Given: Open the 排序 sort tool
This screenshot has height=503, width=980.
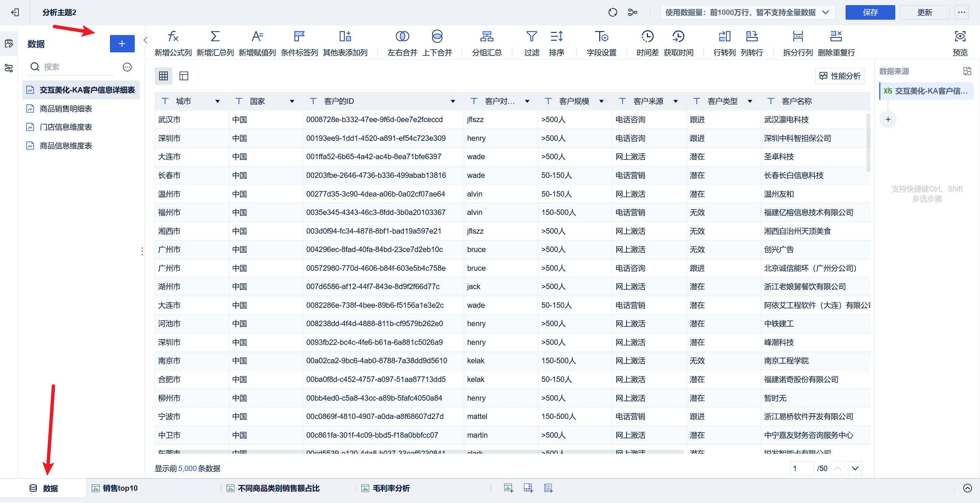Looking at the screenshot, I should [x=557, y=36].
